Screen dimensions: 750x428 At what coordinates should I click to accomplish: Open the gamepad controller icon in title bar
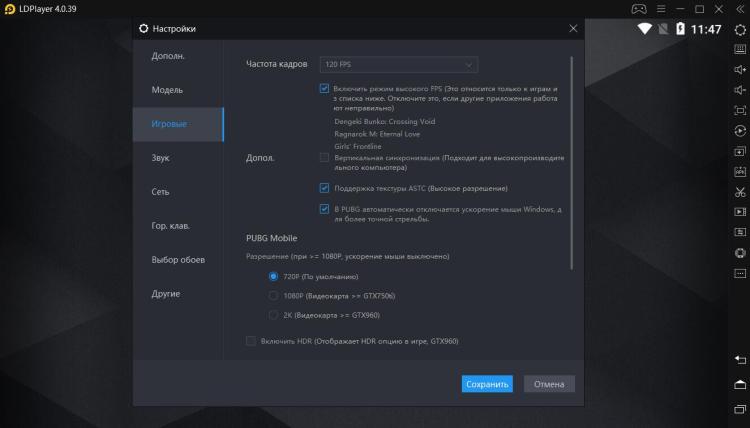[x=639, y=9]
